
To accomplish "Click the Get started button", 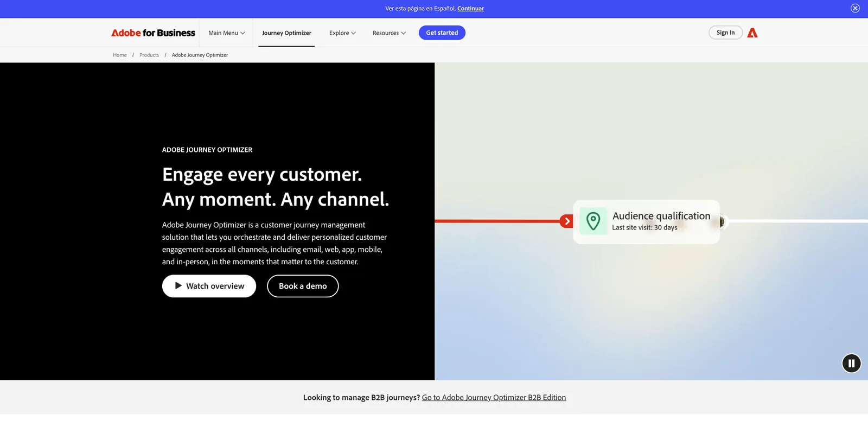I will point(442,33).
